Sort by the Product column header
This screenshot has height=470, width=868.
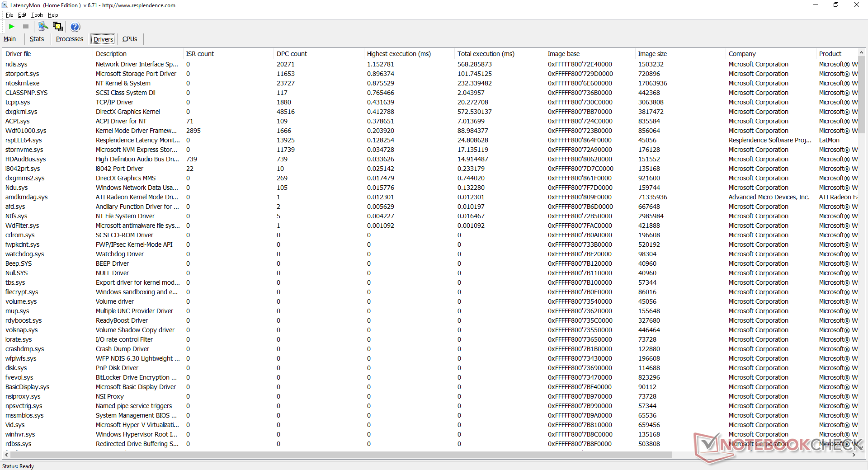click(837, 54)
